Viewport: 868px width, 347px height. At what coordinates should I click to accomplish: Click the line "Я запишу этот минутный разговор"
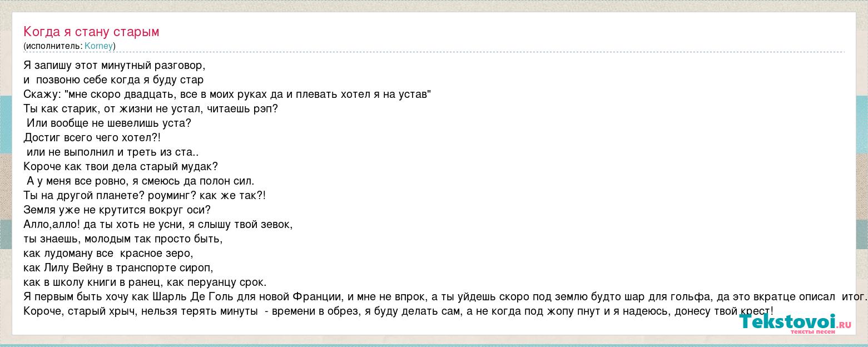(115, 65)
